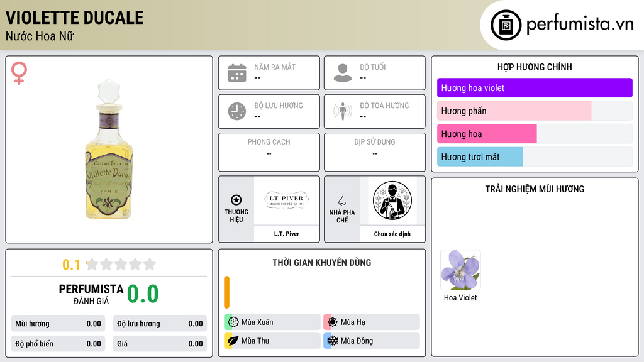This screenshot has width=644, height=362.
Task: Click the green 0.0 Perfumista score
Action: click(x=143, y=294)
